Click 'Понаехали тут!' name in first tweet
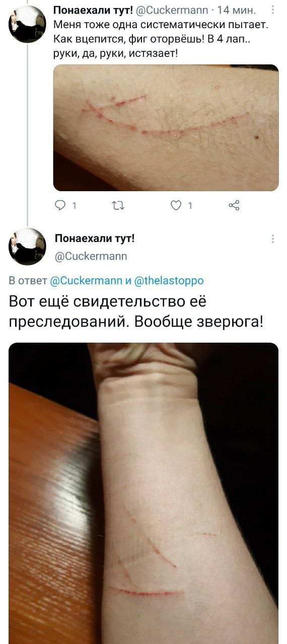Screen dimensions: 287x644 coord(94,10)
